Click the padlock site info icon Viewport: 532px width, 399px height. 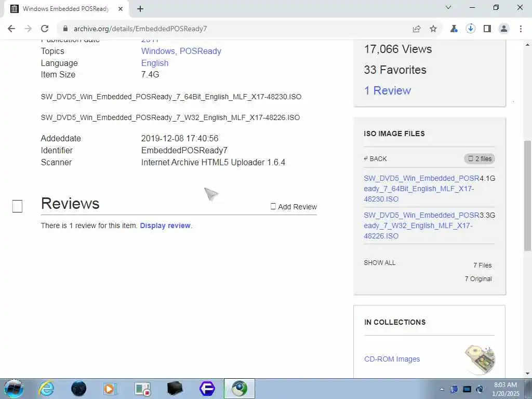pyautogui.click(x=65, y=29)
